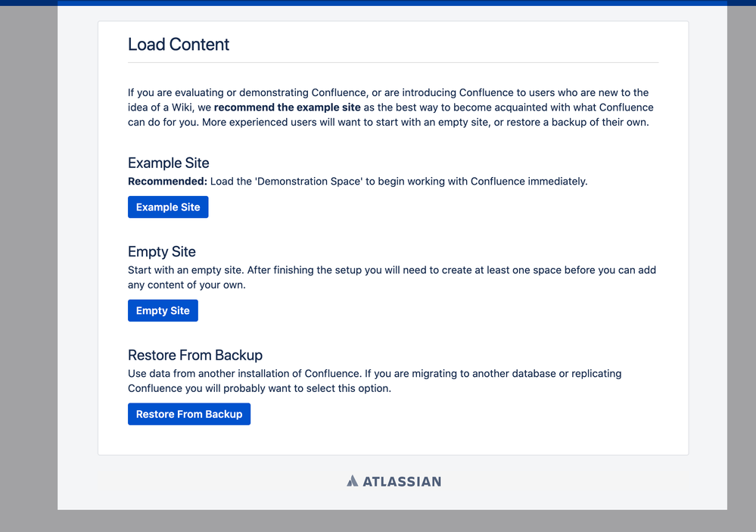Click the 'Start with an empty site' description

click(x=392, y=277)
